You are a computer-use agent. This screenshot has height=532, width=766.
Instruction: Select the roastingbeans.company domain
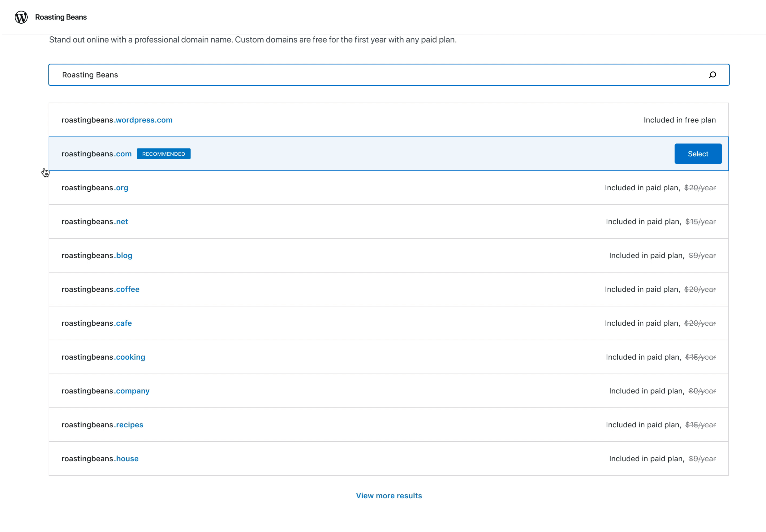pyautogui.click(x=105, y=391)
